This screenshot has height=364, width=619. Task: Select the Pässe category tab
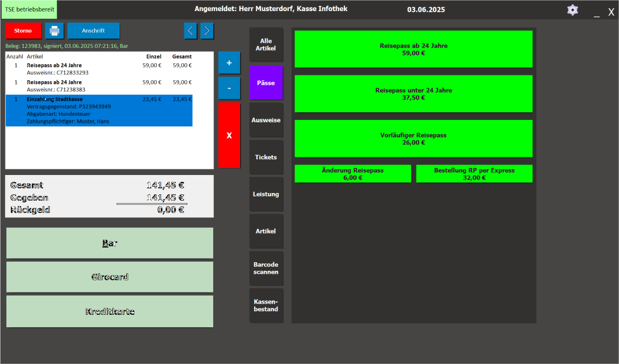click(x=266, y=83)
